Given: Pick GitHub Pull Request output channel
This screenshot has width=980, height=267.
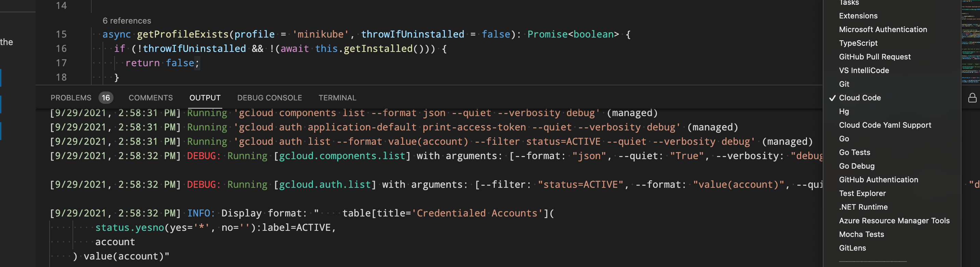Looking at the screenshot, I should coord(875,57).
